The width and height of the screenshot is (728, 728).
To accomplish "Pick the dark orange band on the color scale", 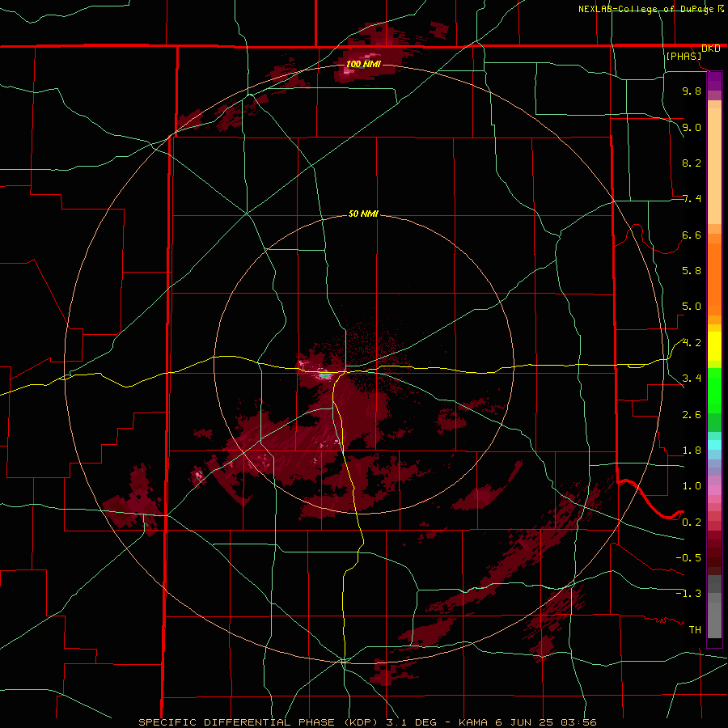I will pyautogui.click(x=714, y=279).
